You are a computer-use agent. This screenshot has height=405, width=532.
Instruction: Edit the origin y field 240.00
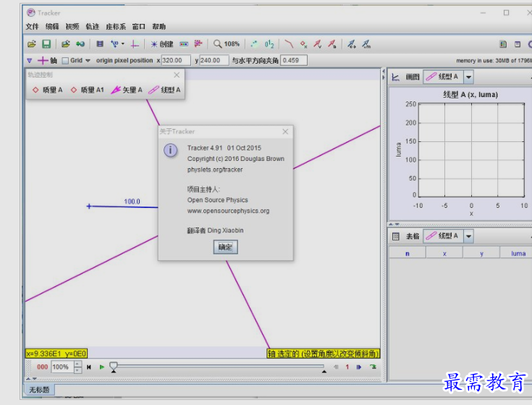tap(214, 60)
